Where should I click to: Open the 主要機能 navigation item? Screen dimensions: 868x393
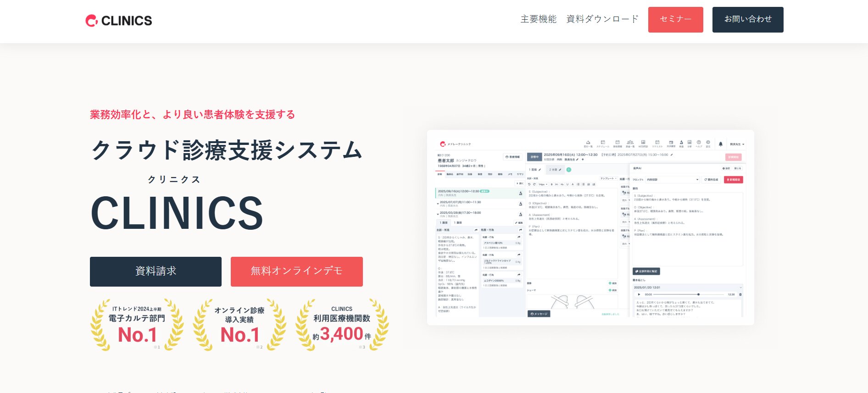click(x=538, y=19)
